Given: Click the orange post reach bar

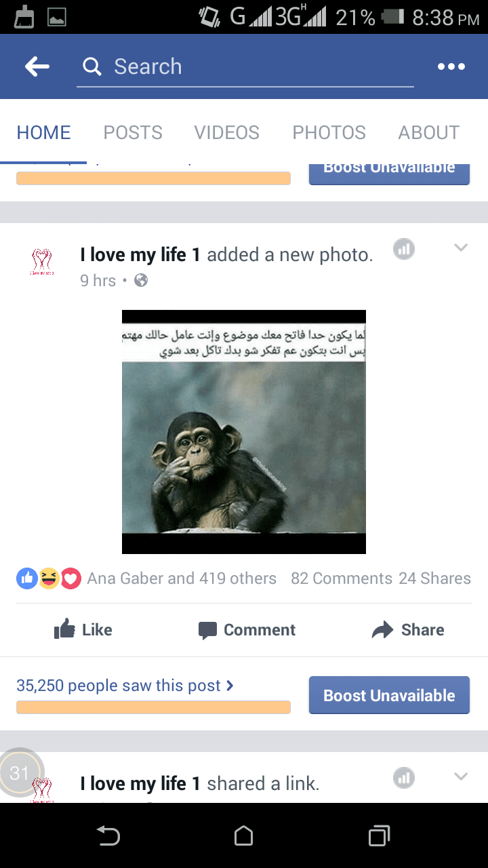Looking at the screenshot, I should [153, 707].
